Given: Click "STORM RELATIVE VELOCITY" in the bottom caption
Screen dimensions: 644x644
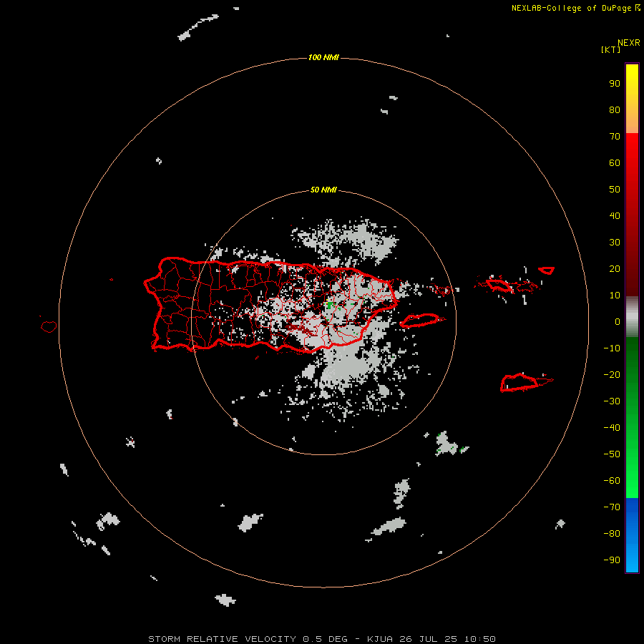Looking at the screenshot, I should point(222,639).
